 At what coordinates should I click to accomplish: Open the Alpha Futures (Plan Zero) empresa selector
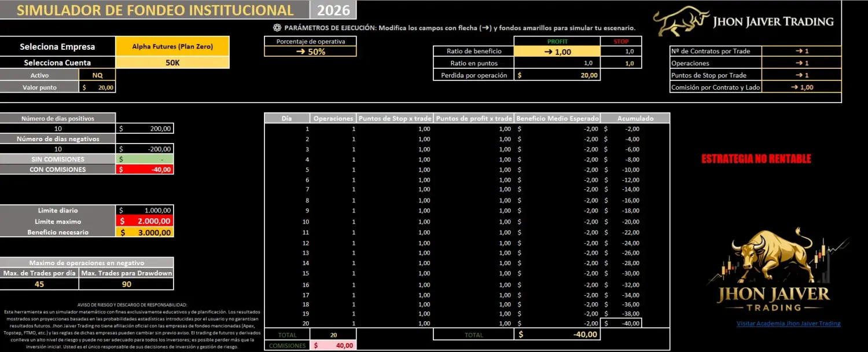tap(172, 46)
